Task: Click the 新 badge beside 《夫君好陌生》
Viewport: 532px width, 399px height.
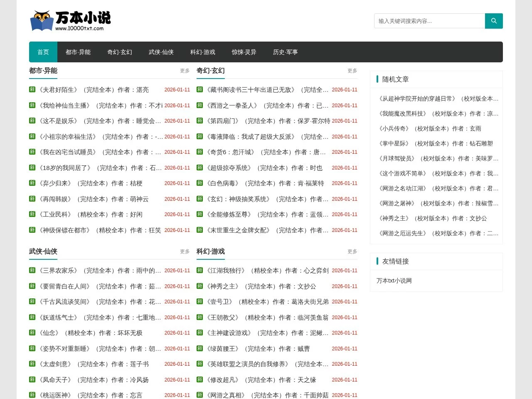Action: [x=32, y=89]
